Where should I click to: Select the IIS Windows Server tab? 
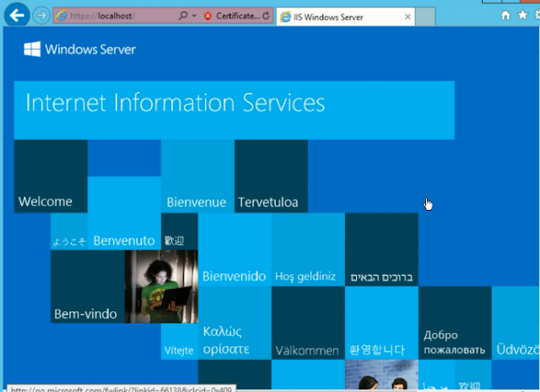coord(345,17)
